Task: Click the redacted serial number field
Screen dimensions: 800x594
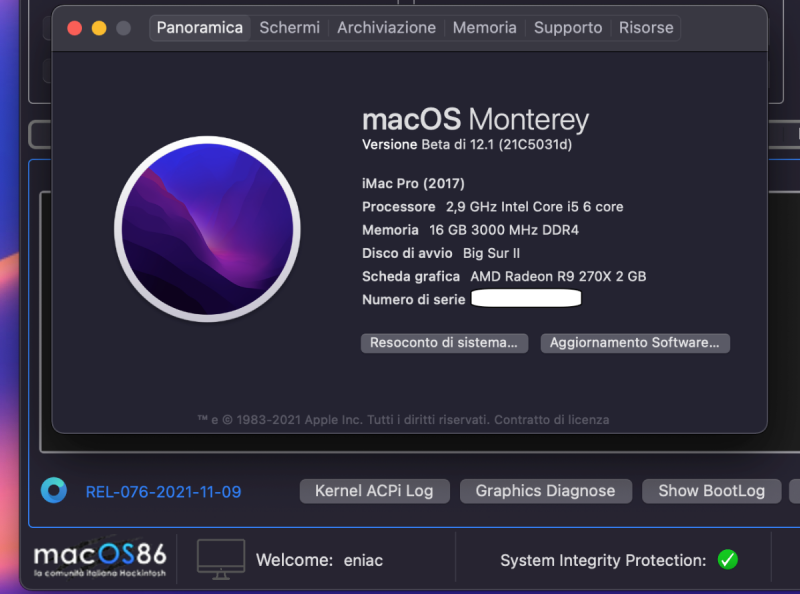Action: tap(526, 299)
